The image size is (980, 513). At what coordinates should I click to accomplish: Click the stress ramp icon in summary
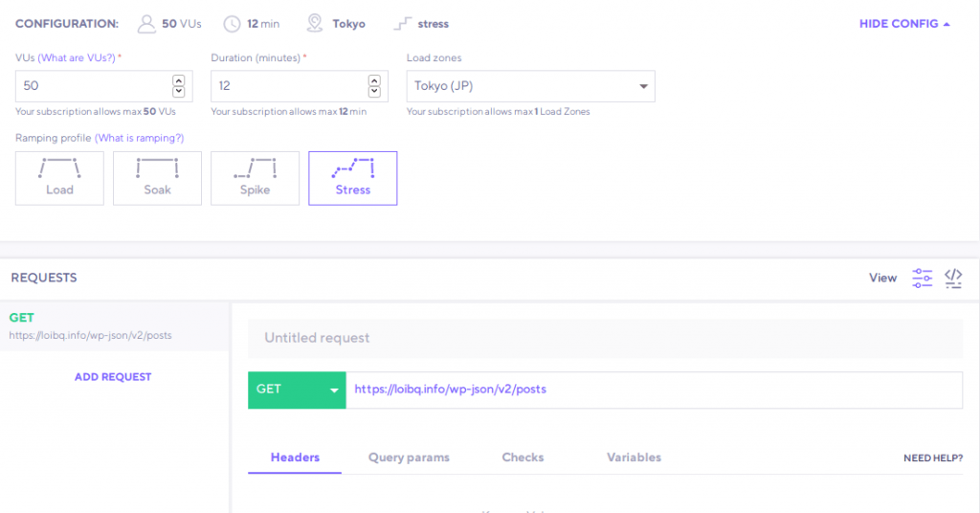[403, 24]
